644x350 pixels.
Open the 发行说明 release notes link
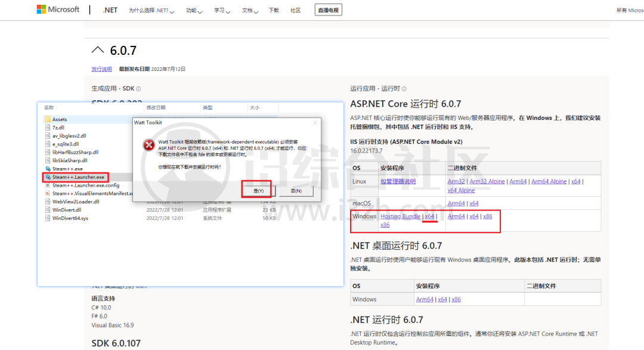(101, 69)
